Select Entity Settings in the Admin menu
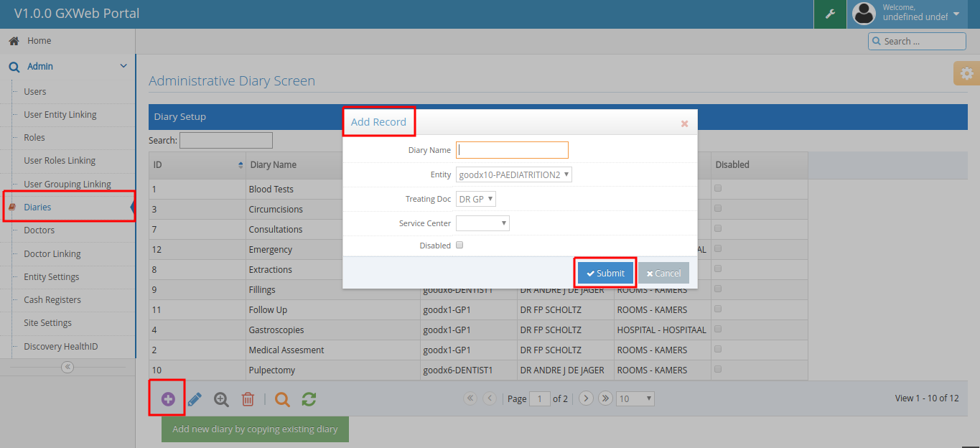This screenshot has width=980, height=448. [x=51, y=276]
